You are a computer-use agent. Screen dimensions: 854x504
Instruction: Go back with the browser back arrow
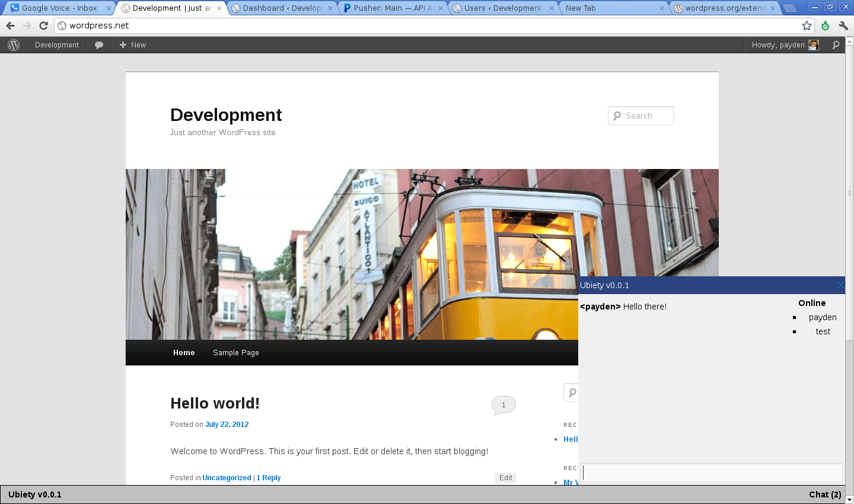(10, 25)
